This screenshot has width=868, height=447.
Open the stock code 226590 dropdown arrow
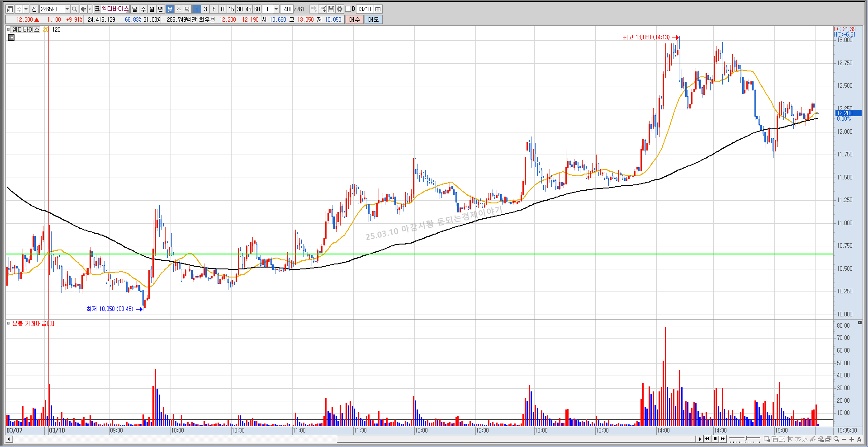point(67,9)
